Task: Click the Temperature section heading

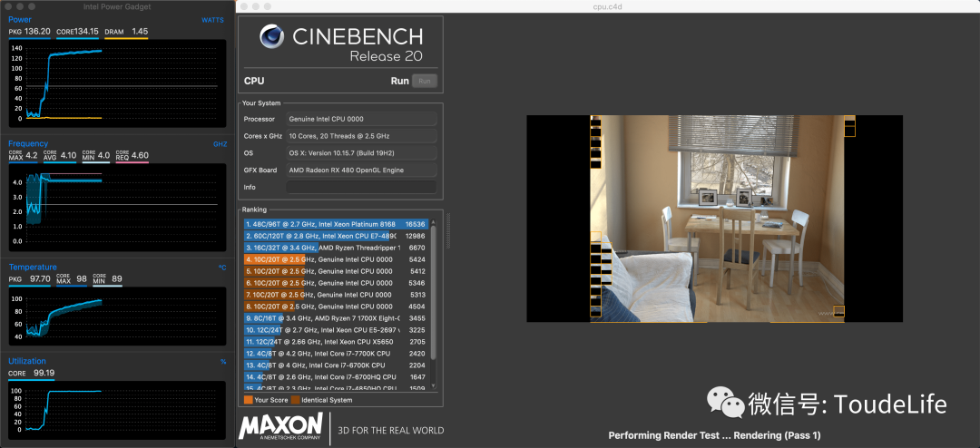Action: point(33,268)
